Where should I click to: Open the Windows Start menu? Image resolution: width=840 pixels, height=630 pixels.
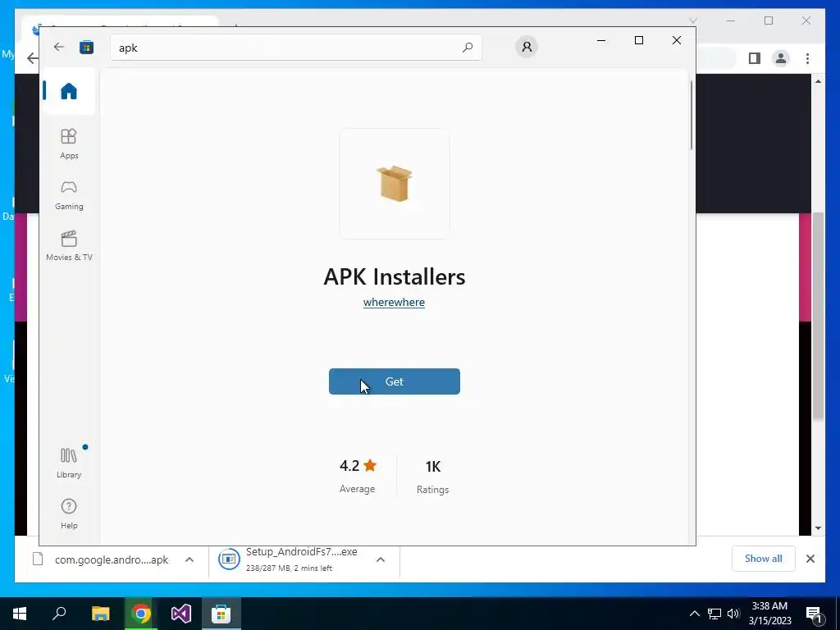(x=20, y=614)
